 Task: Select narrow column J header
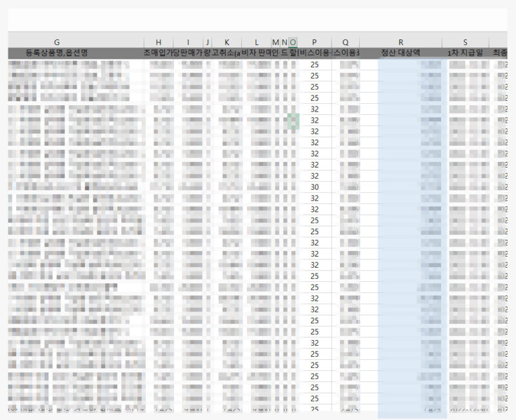[x=208, y=42]
